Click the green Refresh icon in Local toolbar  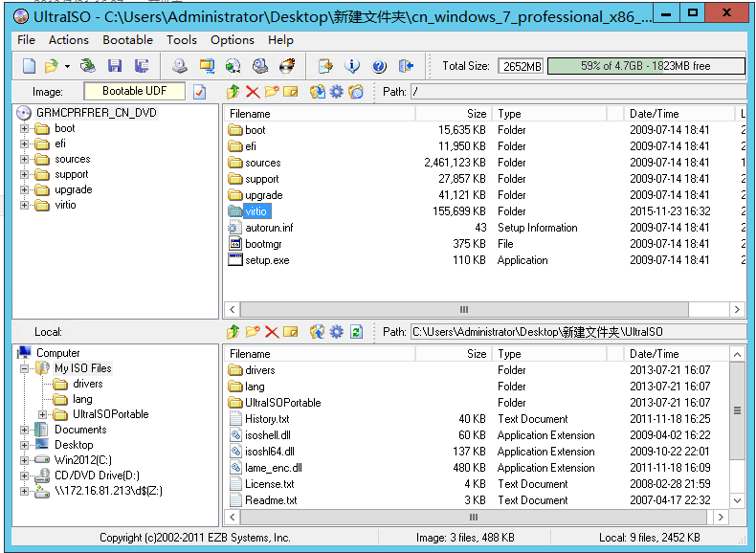tap(356, 332)
